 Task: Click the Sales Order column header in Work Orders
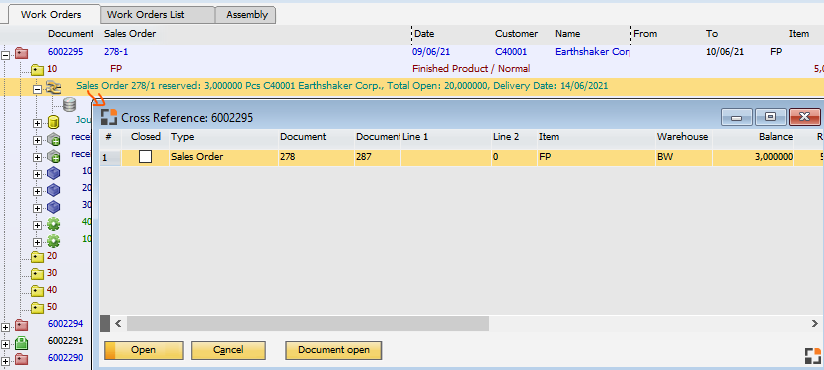coord(130,34)
